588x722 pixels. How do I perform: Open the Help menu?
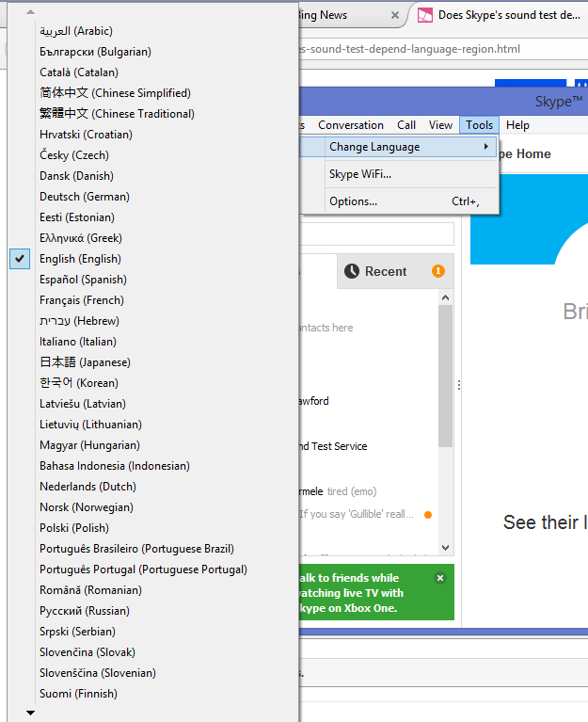517,125
